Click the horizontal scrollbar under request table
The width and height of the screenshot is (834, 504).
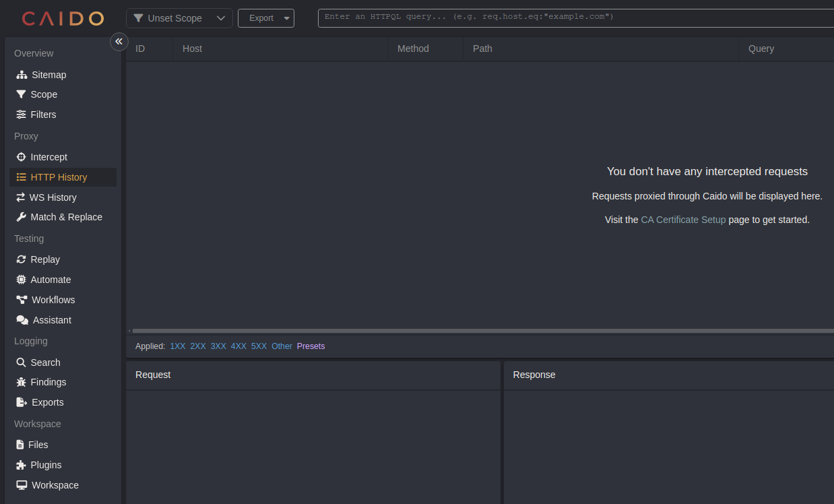[483, 331]
